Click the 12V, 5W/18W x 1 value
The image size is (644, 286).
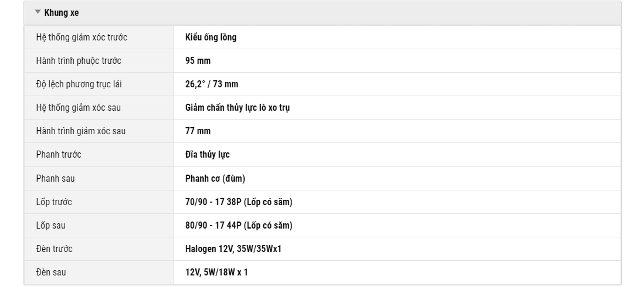(216, 272)
